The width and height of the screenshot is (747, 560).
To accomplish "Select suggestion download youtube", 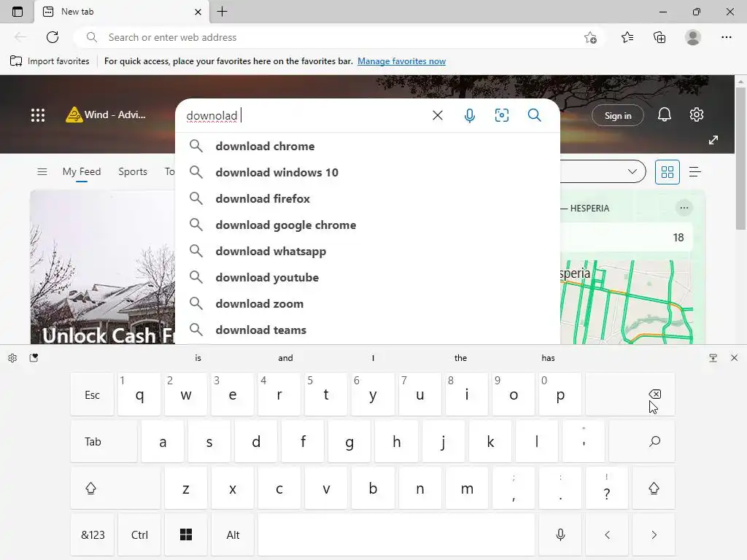I will click(368, 277).
